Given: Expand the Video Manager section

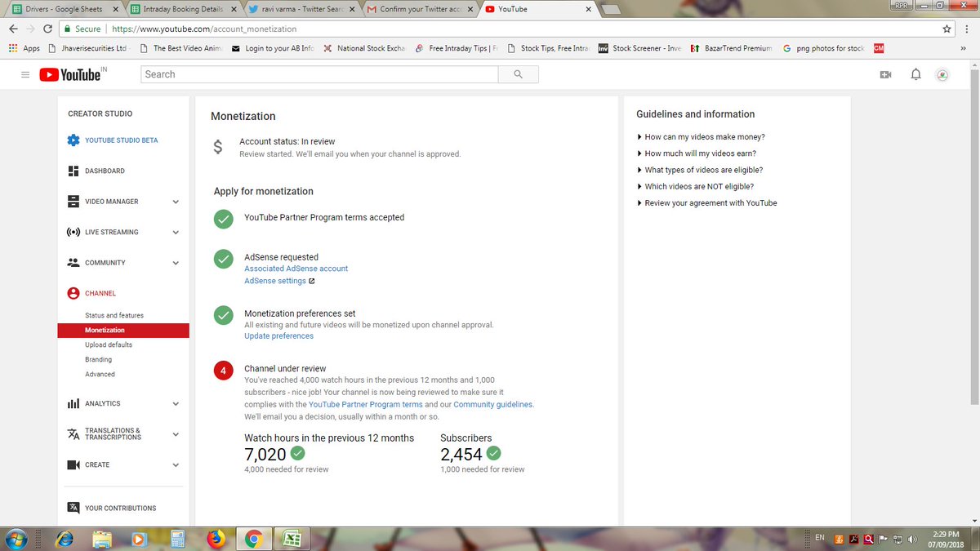Looking at the screenshot, I should [176, 202].
